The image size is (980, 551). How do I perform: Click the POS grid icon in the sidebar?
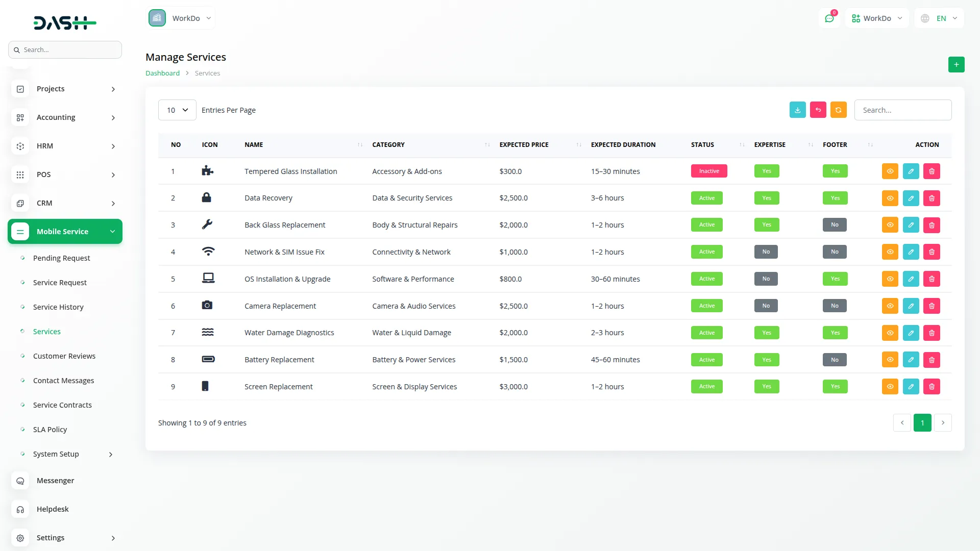pos(20,174)
